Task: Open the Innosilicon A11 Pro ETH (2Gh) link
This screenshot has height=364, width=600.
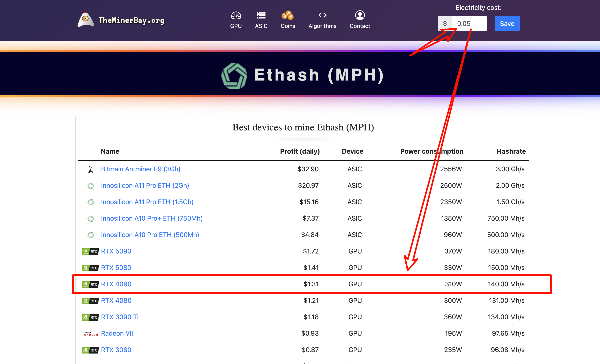Action: (145, 185)
